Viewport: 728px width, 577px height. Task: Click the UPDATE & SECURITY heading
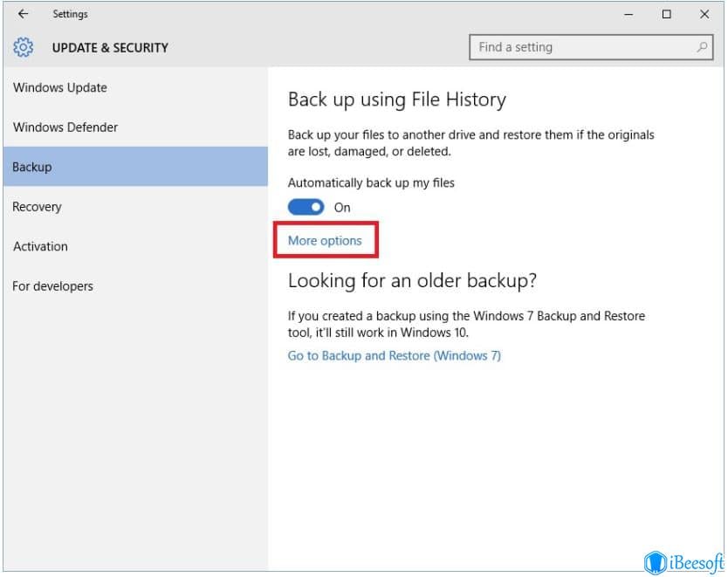point(110,48)
